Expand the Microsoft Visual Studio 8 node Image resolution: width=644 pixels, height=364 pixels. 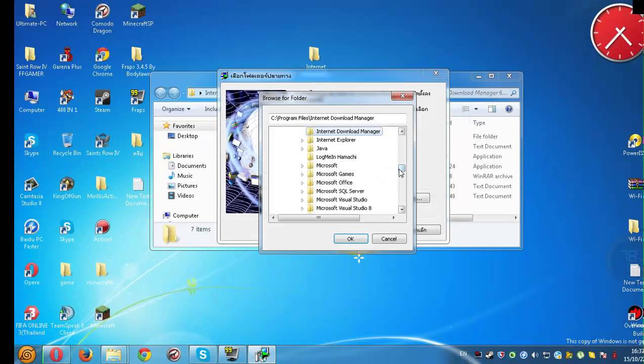[302, 208]
